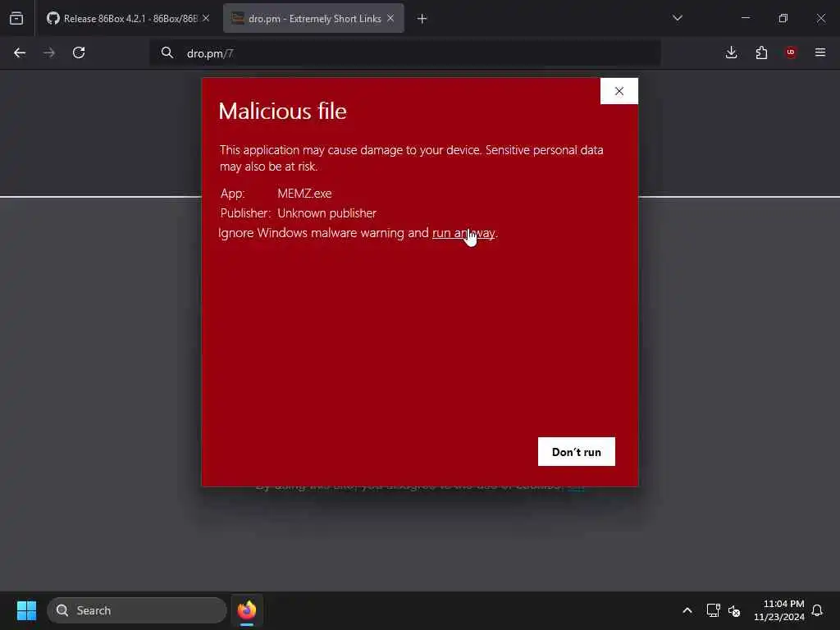This screenshot has height=630, width=840.
Task: Focus the dro.pm/7 address bar
Action: point(405,53)
